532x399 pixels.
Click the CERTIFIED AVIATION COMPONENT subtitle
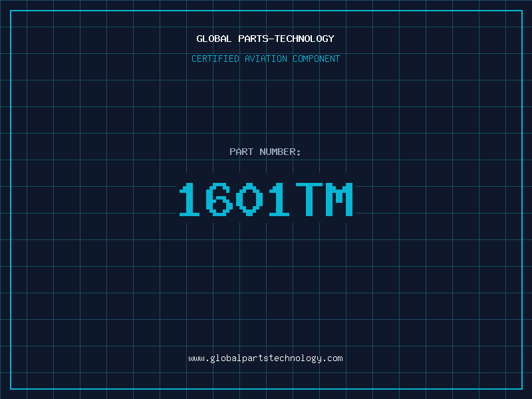265,59
